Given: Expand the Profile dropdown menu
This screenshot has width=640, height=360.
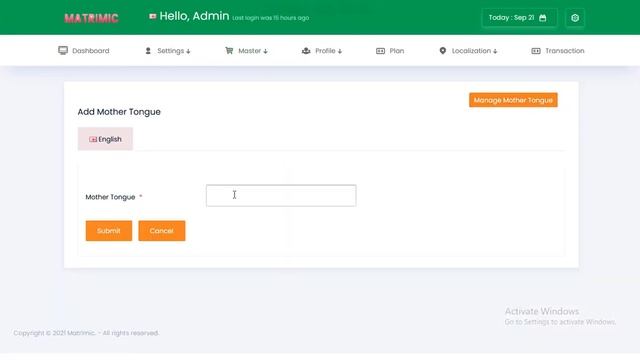Looking at the screenshot, I should click(x=322, y=51).
